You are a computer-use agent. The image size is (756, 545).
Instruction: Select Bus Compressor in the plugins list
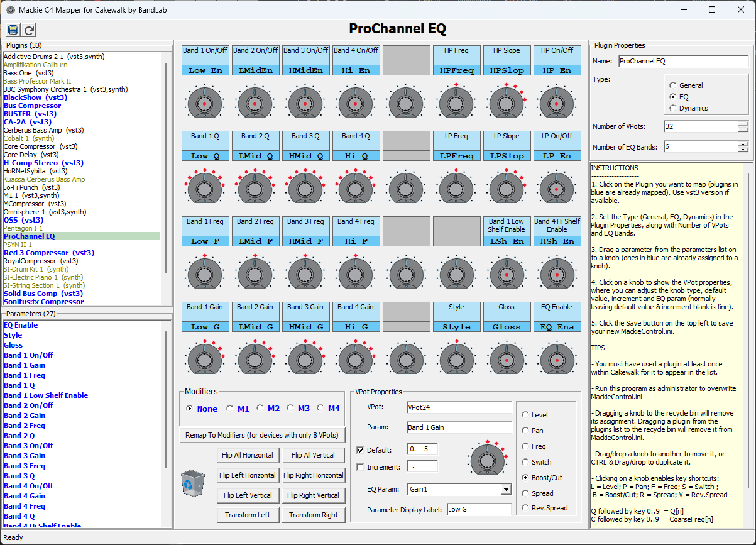33,106
